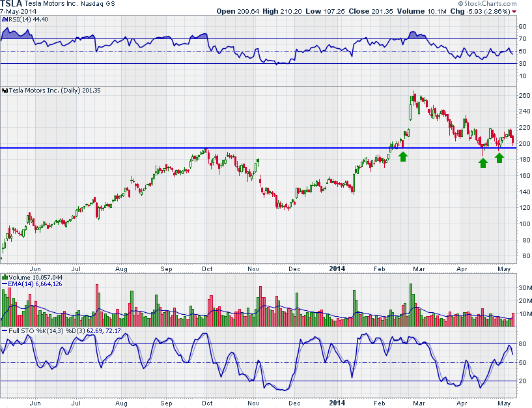The image size is (532, 408).
Task: Click the 30M volume axis label
Action: tap(525, 287)
